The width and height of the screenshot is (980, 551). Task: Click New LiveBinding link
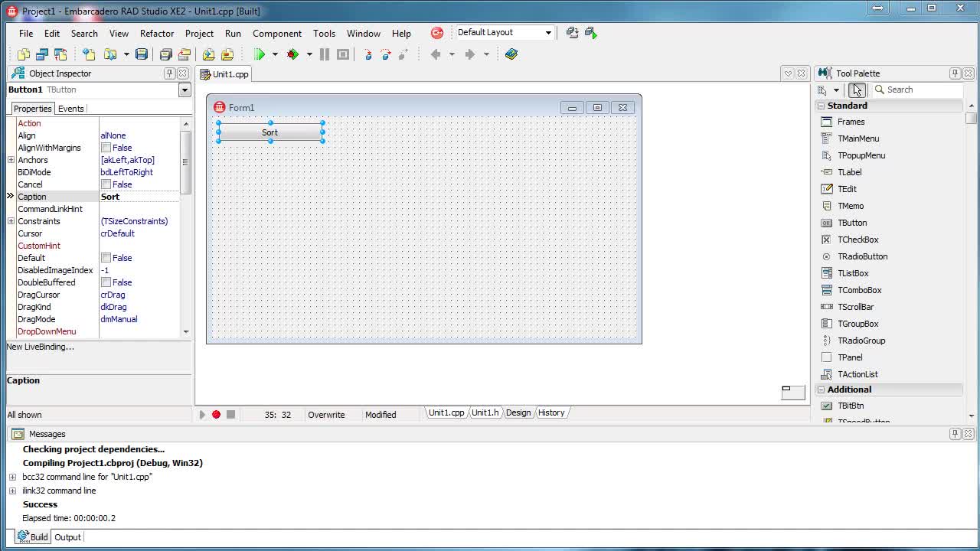pos(41,347)
